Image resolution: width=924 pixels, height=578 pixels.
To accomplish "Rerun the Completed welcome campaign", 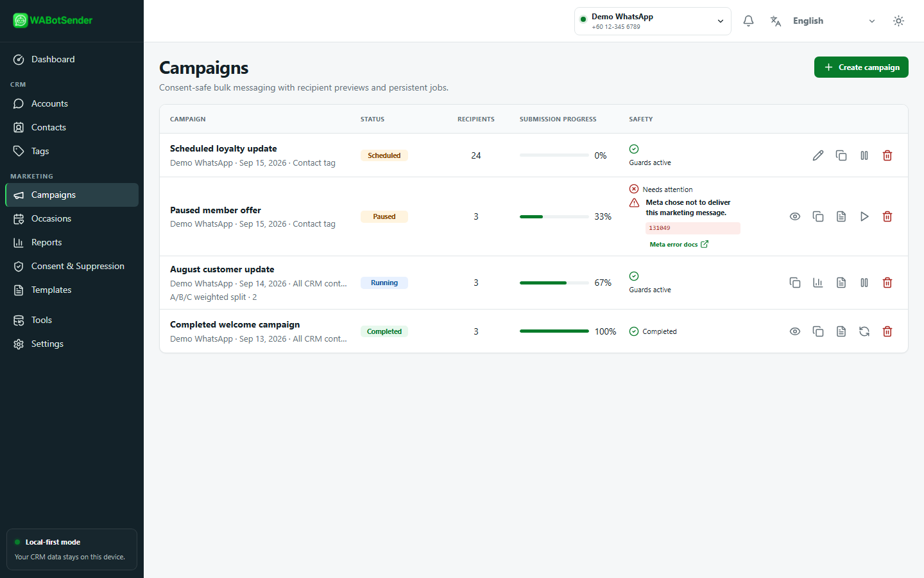I will coord(864,331).
